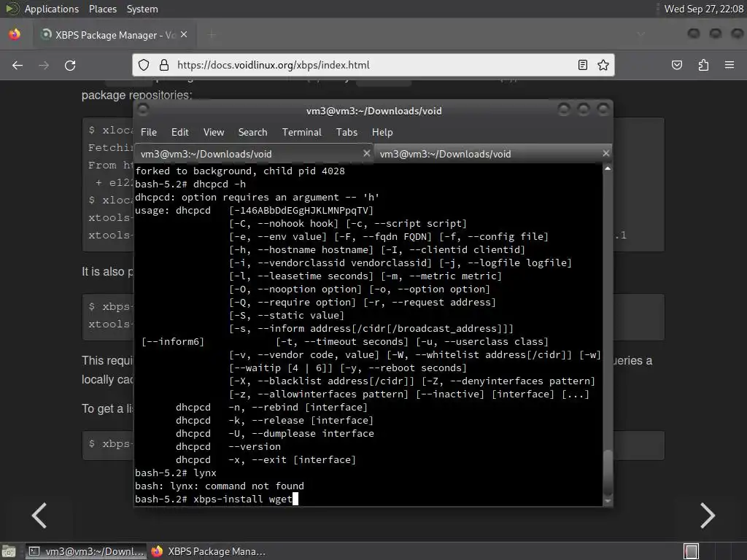Close the second terminal tab
The width and height of the screenshot is (747, 560).
606,153
